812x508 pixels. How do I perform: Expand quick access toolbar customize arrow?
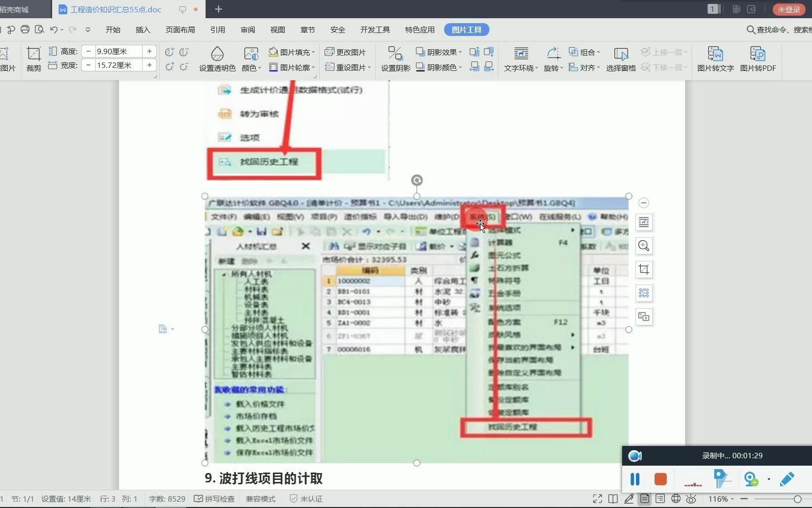point(88,30)
